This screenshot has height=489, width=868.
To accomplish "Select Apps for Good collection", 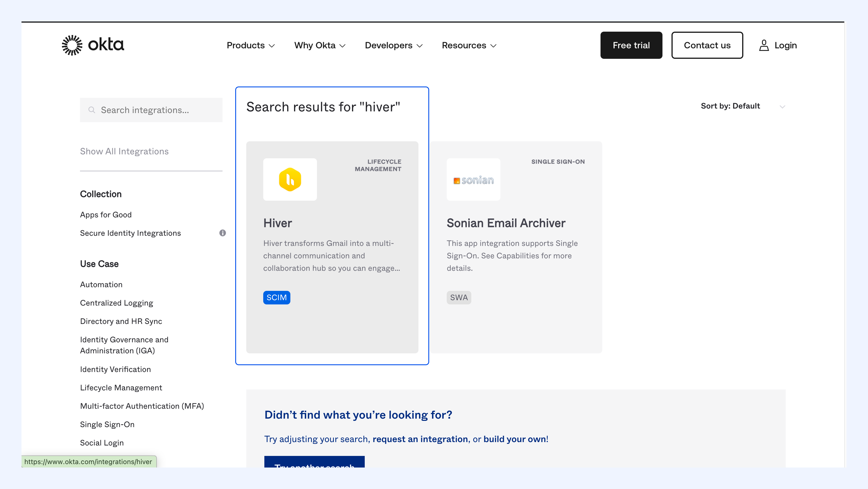I will tap(106, 215).
